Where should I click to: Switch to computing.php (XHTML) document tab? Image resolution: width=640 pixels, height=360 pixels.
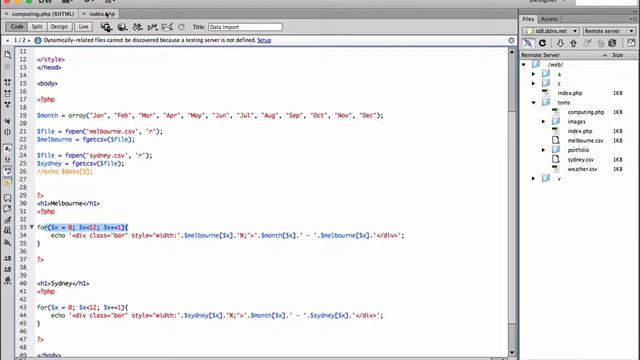43,14
